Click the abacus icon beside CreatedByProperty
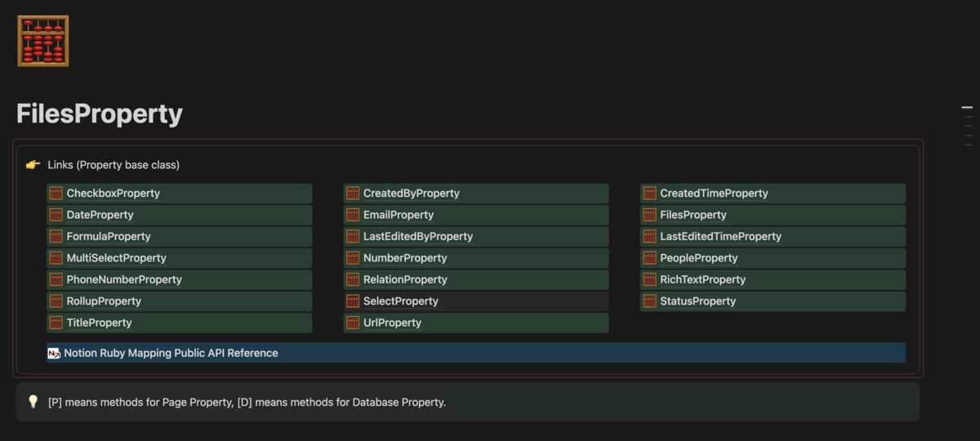 click(x=353, y=194)
